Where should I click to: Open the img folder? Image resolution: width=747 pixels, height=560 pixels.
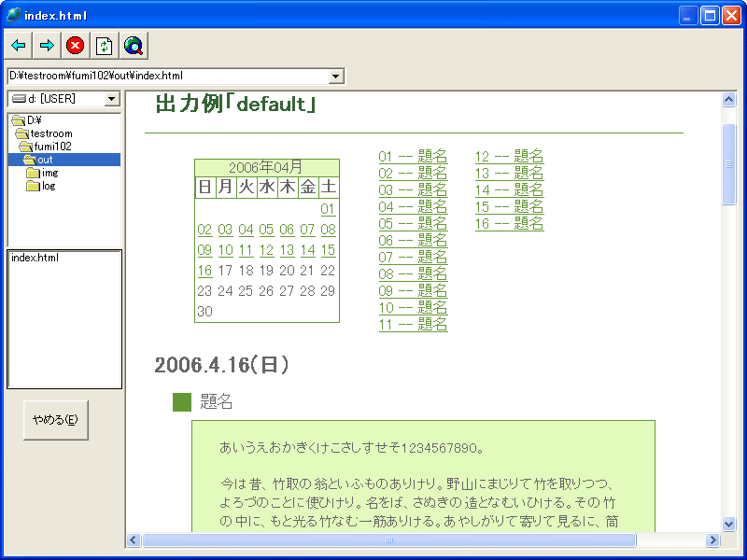tap(42, 173)
